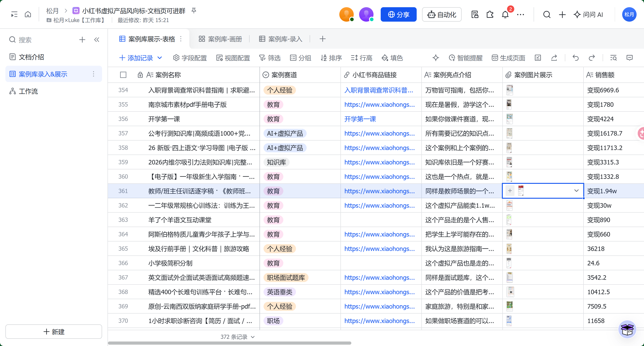Open 筛选 filter tool
The image size is (644, 346).
270,58
